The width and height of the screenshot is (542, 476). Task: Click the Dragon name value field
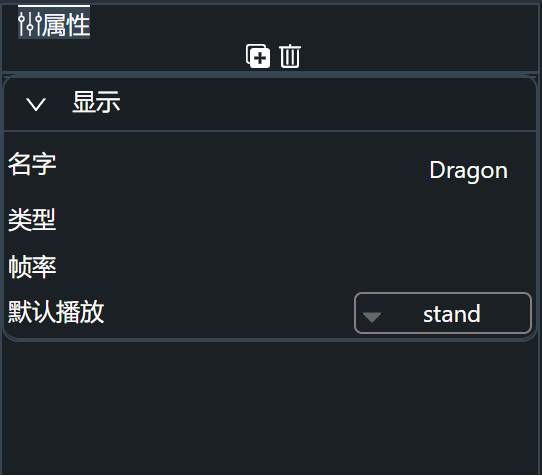(x=468, y=171)
